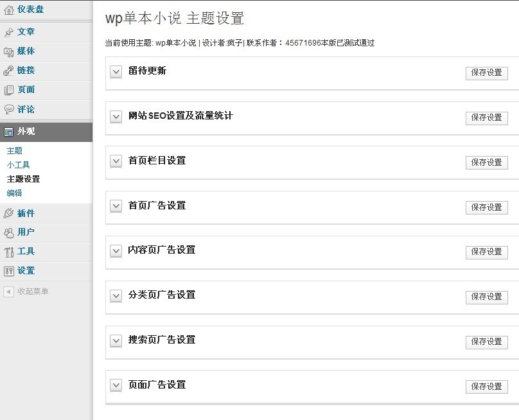Open the 小工具 submenu item
Viewport: 519px width, 420px height.
click(18, 165)
